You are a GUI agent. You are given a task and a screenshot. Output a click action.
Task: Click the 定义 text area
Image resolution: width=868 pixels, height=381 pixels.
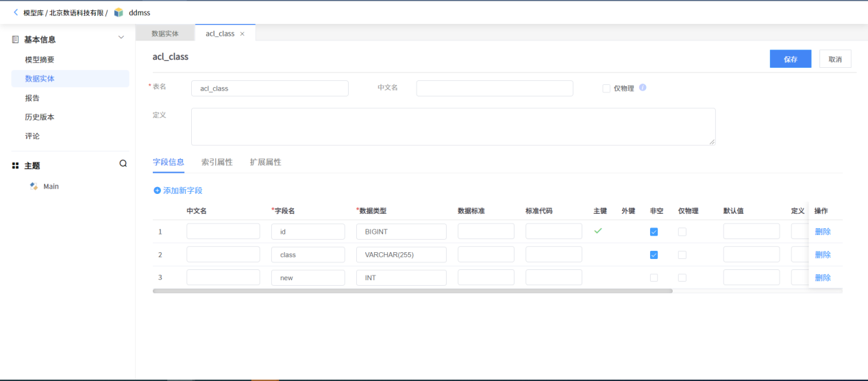tap(454, 127)
